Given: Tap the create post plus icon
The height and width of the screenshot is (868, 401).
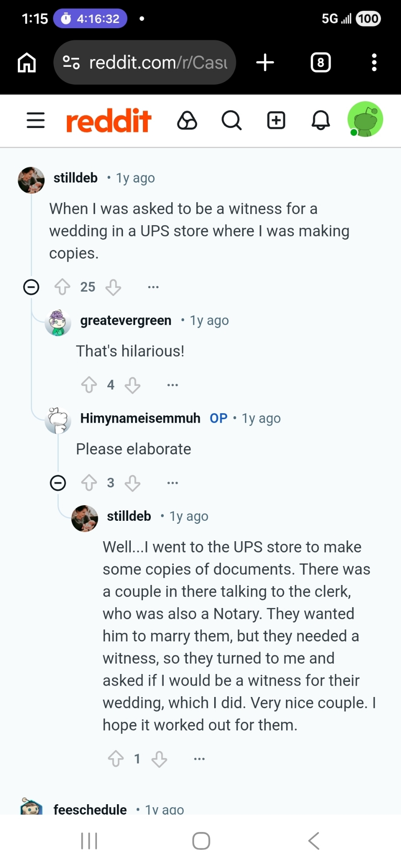Looking at the screenshot, I should (276, 120).
